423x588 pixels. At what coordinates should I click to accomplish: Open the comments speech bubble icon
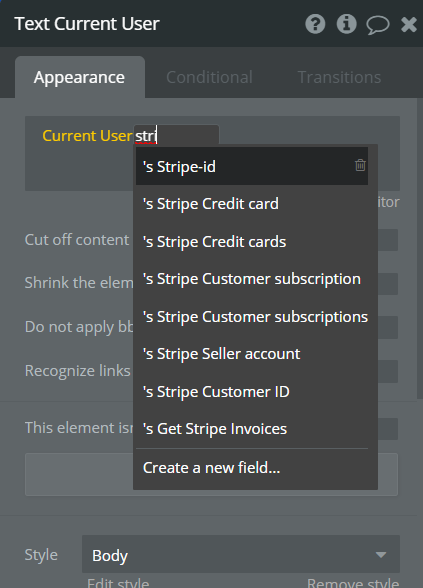point(377,26)
